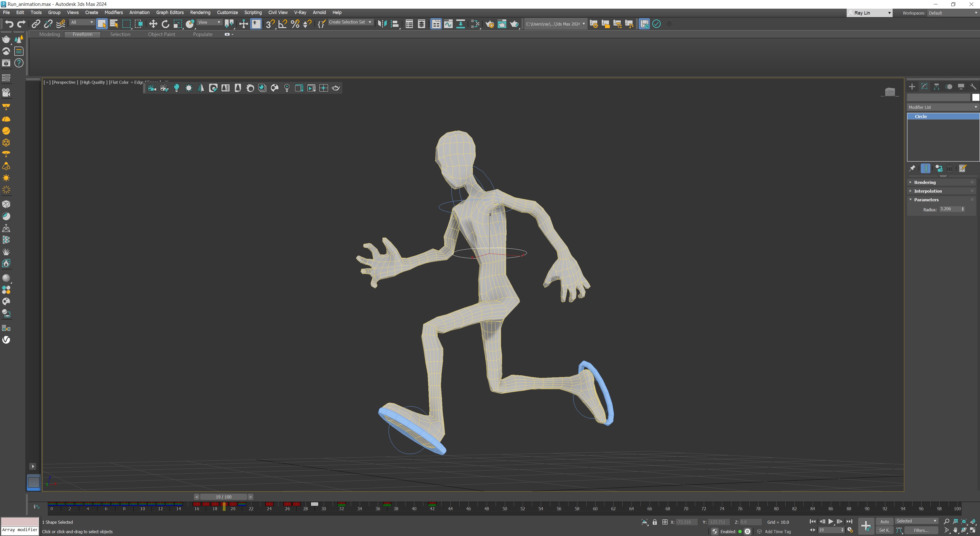Screen dimensions: 980x536
Task: Open the Create Selection Set dropdown
Action: [369, 22]
